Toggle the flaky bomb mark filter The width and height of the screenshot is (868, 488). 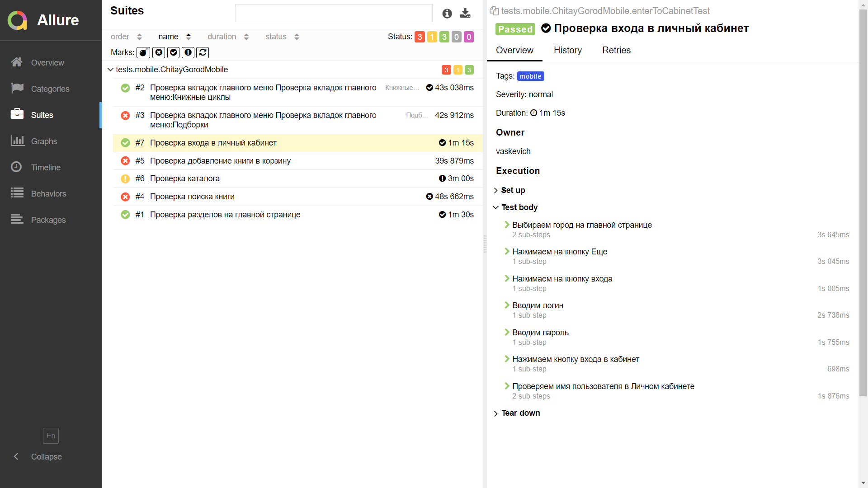click(143, 52)
